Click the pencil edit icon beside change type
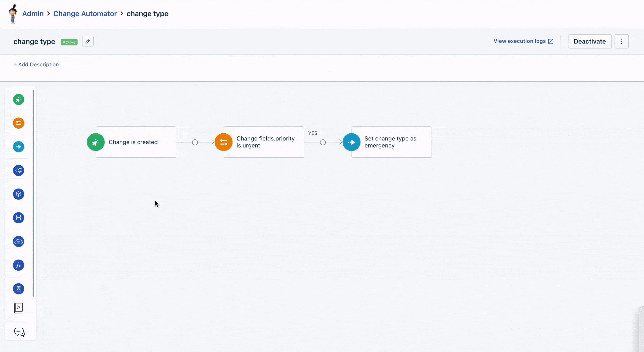 click(88, 41)
